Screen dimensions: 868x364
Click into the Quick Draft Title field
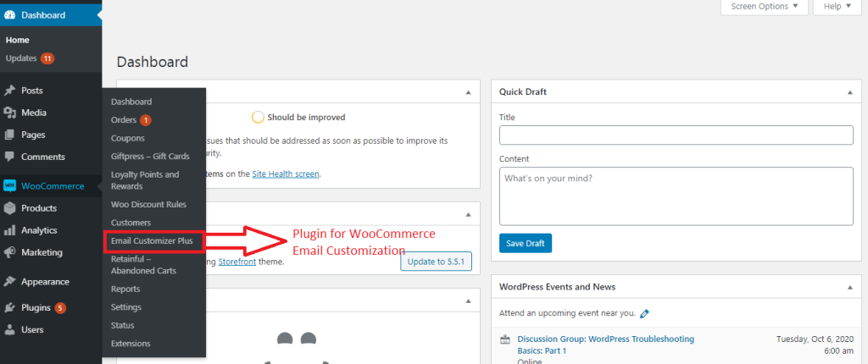click(x=676, y=135)
